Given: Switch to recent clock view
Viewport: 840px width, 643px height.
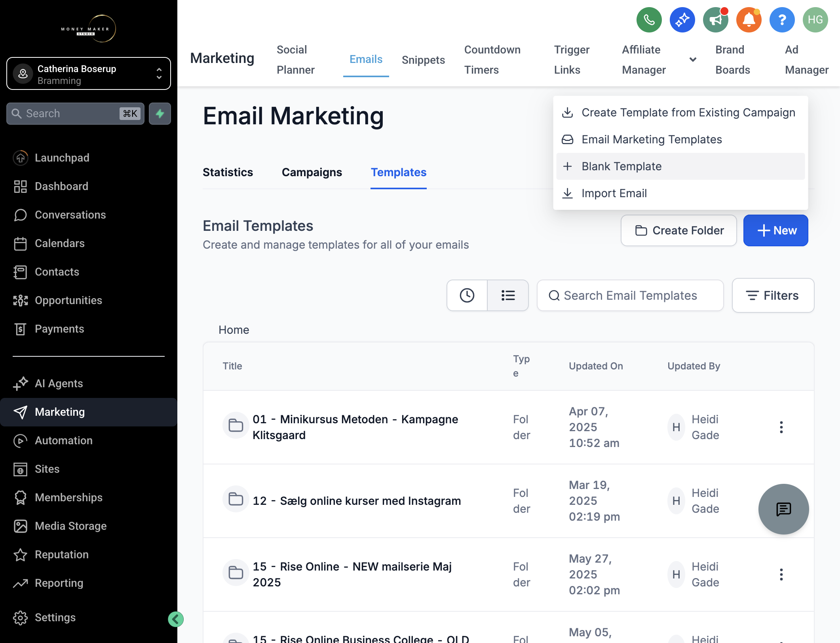Looking at the screenshot, I should [467, 295].
